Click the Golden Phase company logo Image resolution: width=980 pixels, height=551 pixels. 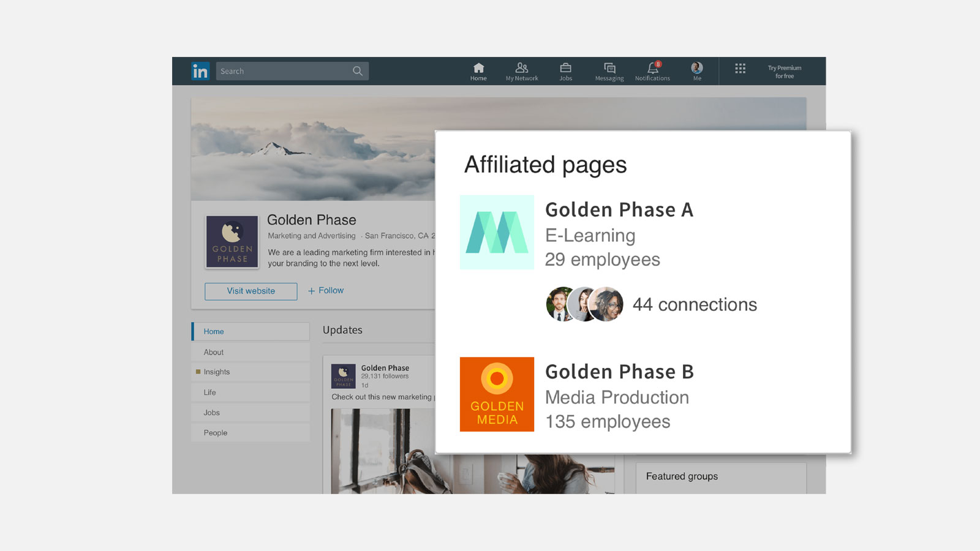(232, 242)
